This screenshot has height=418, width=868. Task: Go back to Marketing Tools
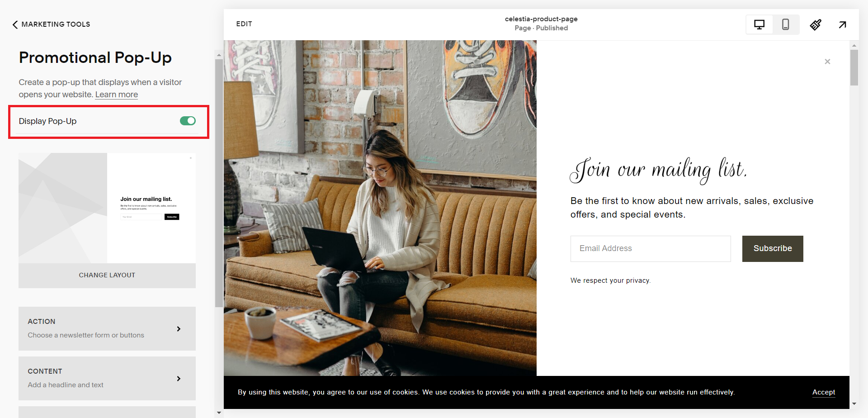click(x=51, y=24)
